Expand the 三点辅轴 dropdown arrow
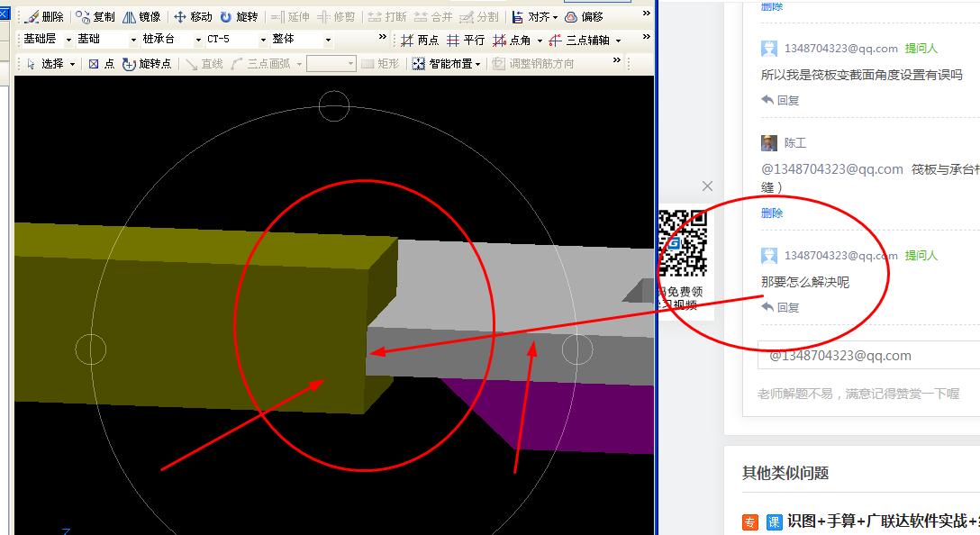980x535 pixels. click(619, 41)
